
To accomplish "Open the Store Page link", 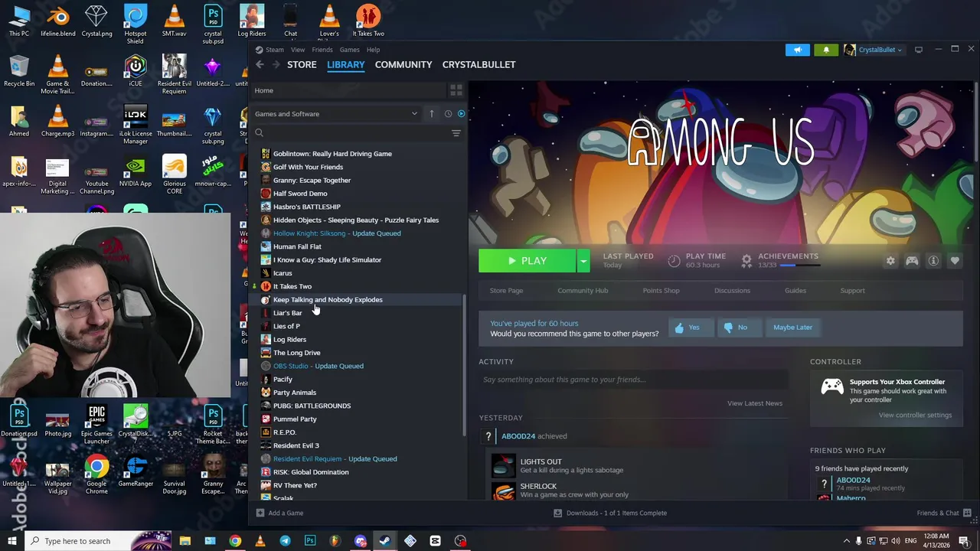I will (x=506, y=291).
